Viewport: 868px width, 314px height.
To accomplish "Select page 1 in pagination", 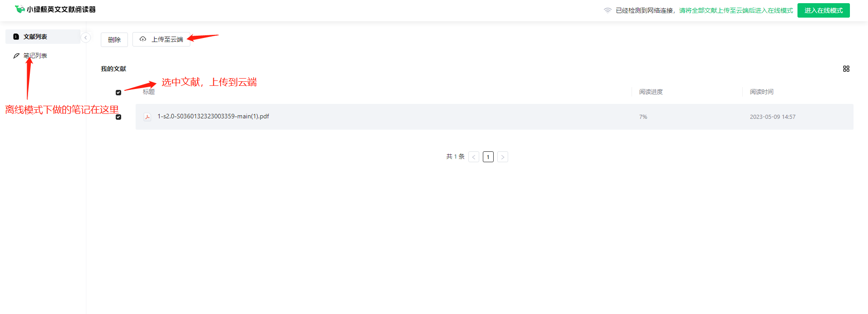I will pyautogui.click(x=488, y=157).
